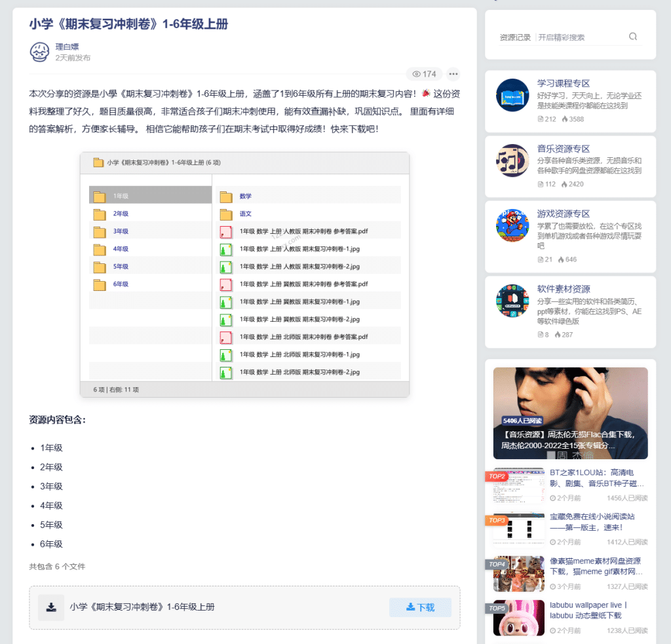Click the 软件素材资源 section icon
Image resolution: width=671 pixels, height=644 pixels.
(512, 301)
